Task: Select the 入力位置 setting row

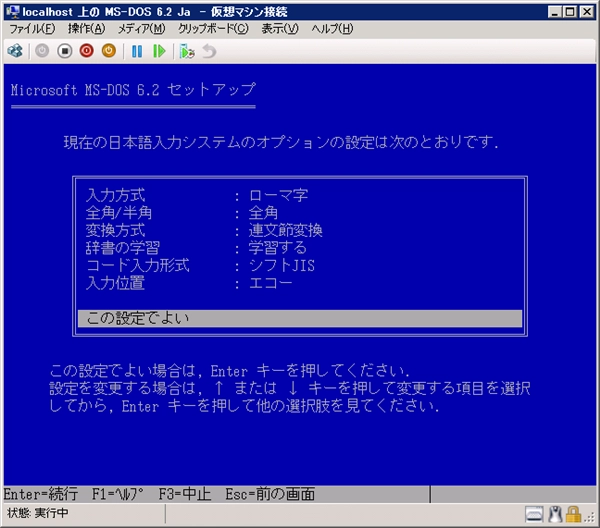Action: coord(300,283)
